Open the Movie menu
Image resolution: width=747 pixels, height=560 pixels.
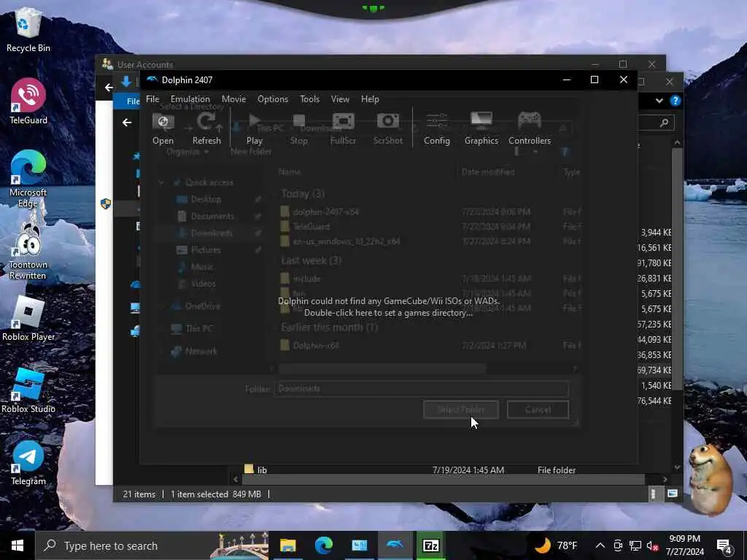(233, 99)
